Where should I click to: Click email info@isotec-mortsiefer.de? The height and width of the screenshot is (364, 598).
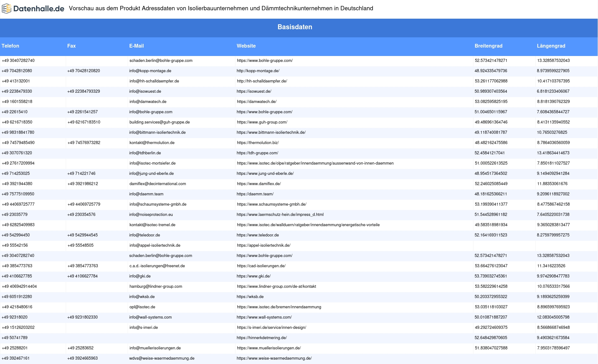pyautogui.click(x=153, y=163)
